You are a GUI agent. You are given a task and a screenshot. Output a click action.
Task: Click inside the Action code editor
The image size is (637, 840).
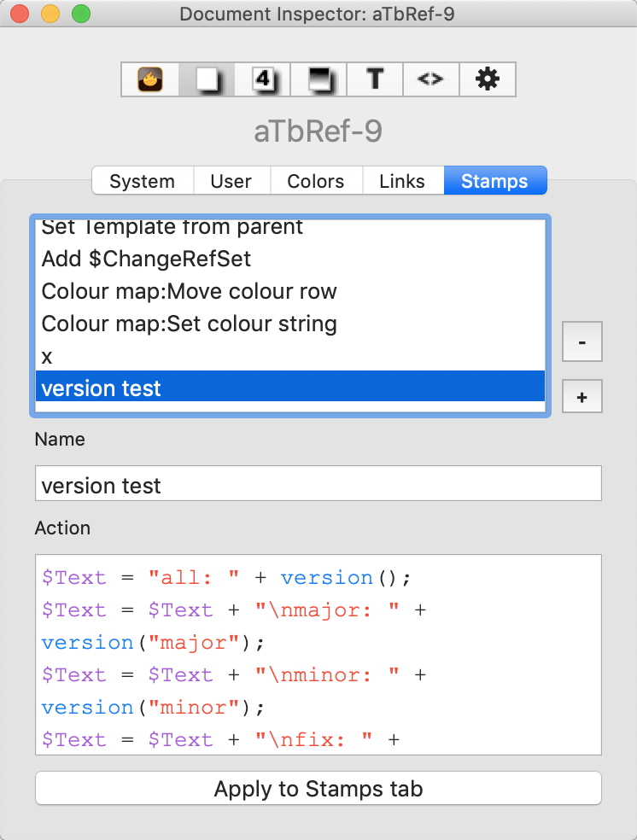[318, 654]
